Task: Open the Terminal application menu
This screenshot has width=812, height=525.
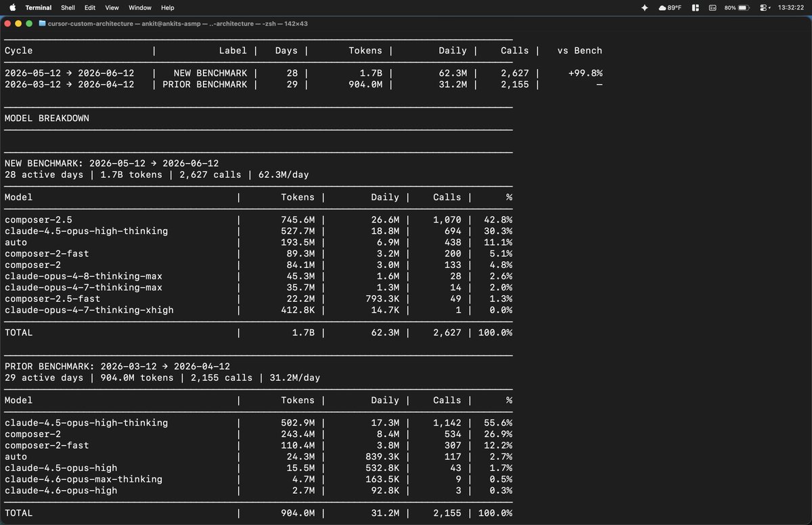Action: 39,7
